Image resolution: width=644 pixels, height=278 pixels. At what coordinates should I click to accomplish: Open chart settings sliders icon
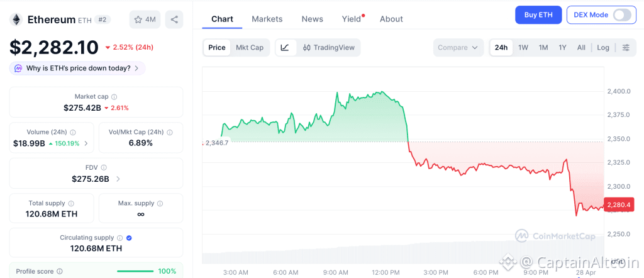625,47
